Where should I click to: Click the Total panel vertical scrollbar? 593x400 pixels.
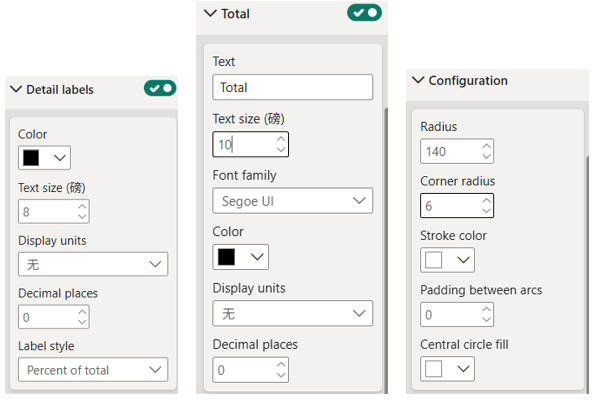pyautogui.click(x=386, y=250)
